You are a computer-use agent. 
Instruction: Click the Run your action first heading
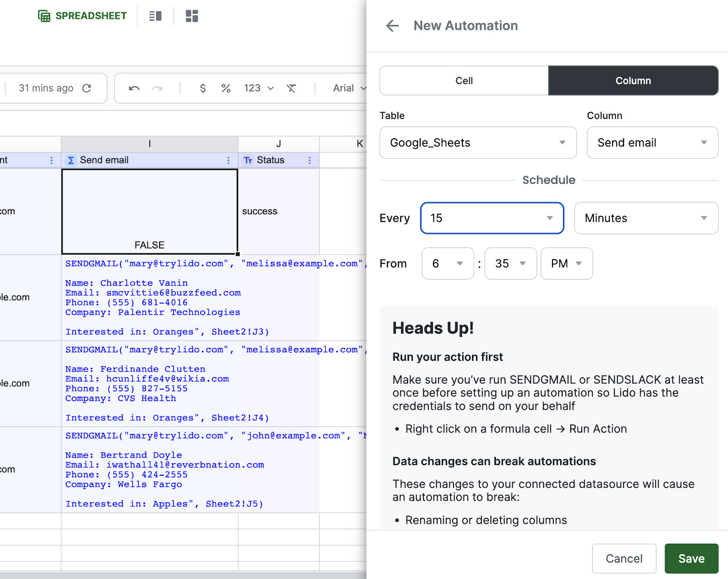point(448,357)
